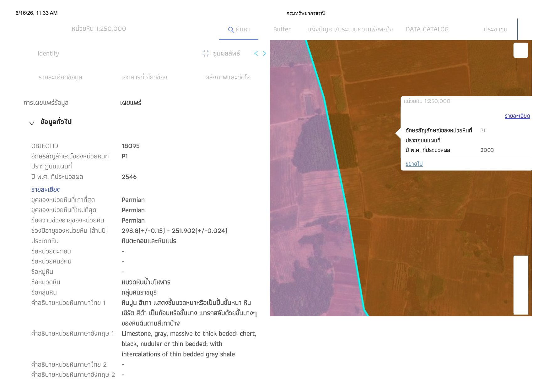The width and height of the screenshot is (550, 392).
Task: Open แจ้งปัญหา/ประเมินความพึงพอใจ menu item
Action: tap(350, 29)
